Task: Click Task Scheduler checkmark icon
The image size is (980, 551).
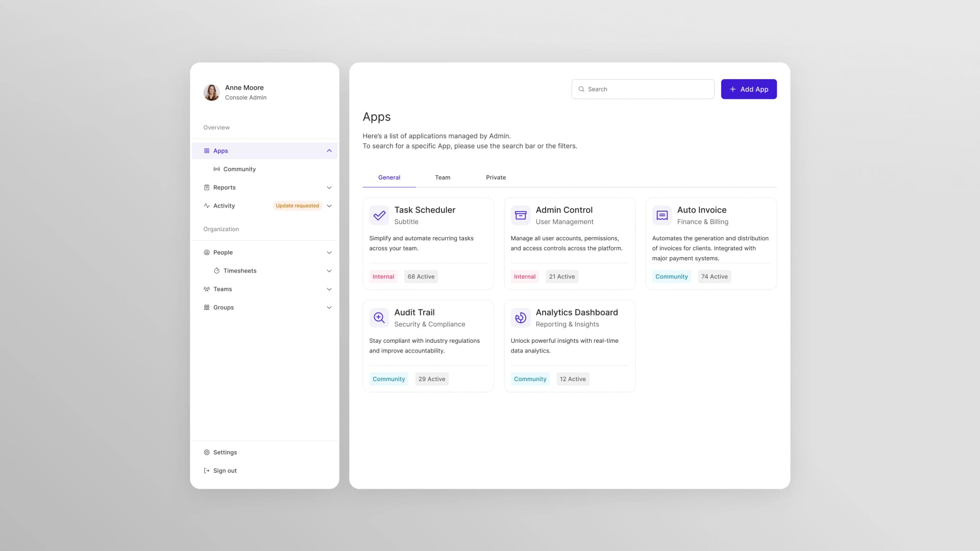Action: coord(379,216)
